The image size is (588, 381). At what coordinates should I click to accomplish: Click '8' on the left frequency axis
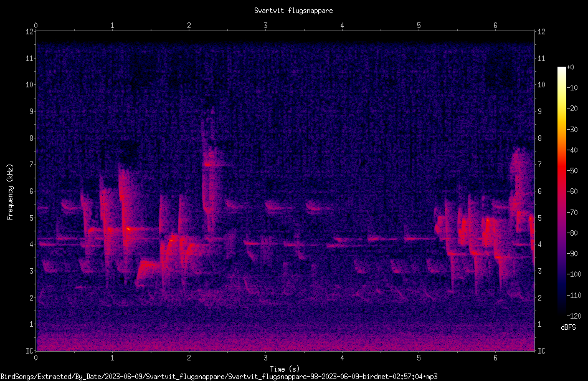click(x=31, y=138)
